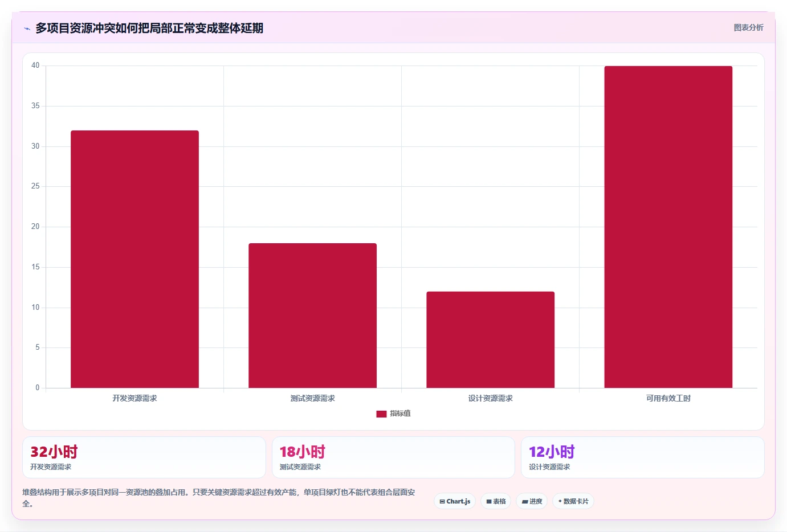Viewport: 787px width, 532px height.
Task: Click the 设计资源需求 x-axis label
Action: (x=490, y=398)
